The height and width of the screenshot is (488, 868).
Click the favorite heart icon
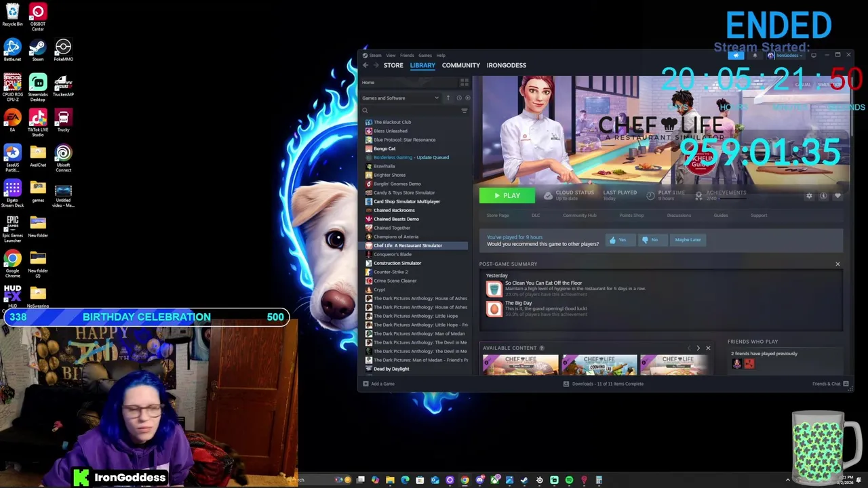pos(837,196)
